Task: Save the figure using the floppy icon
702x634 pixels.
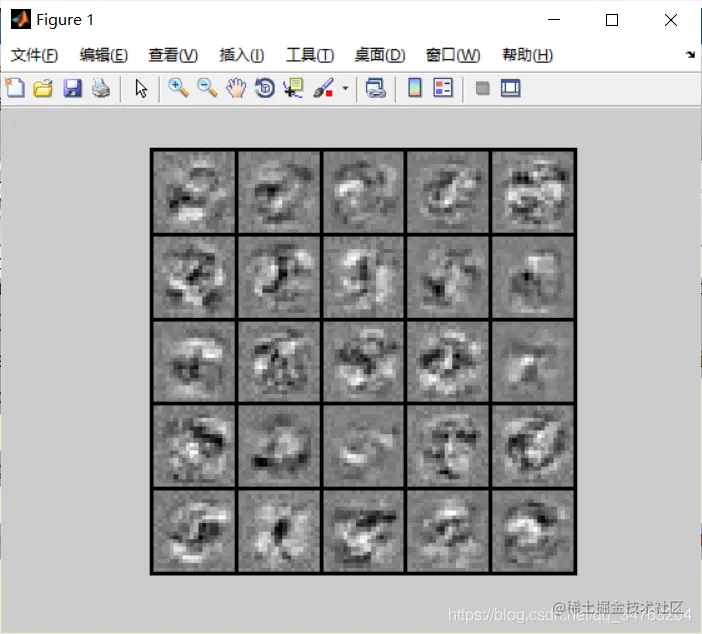Action: [x=73, y=88]
